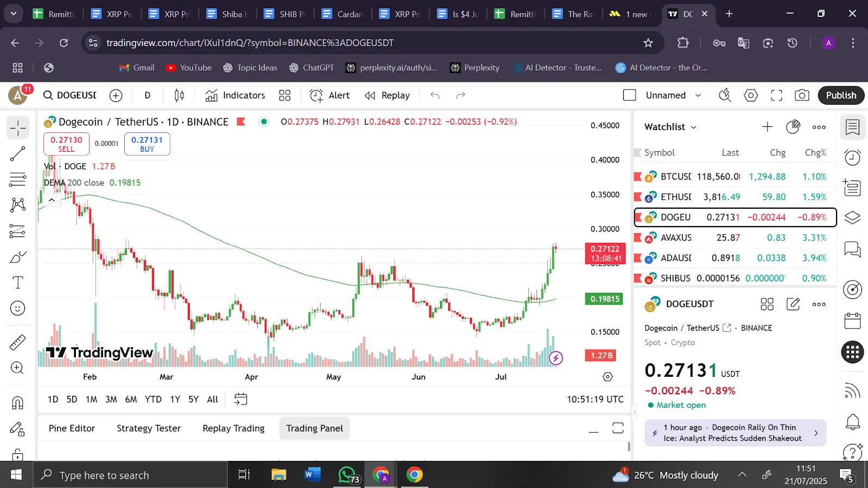Open the layout setup selector
Screen dimensions: 868x488
630,95
